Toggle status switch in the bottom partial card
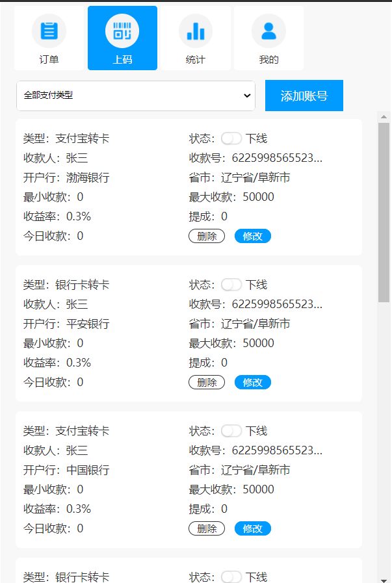 tap(231, 577)
